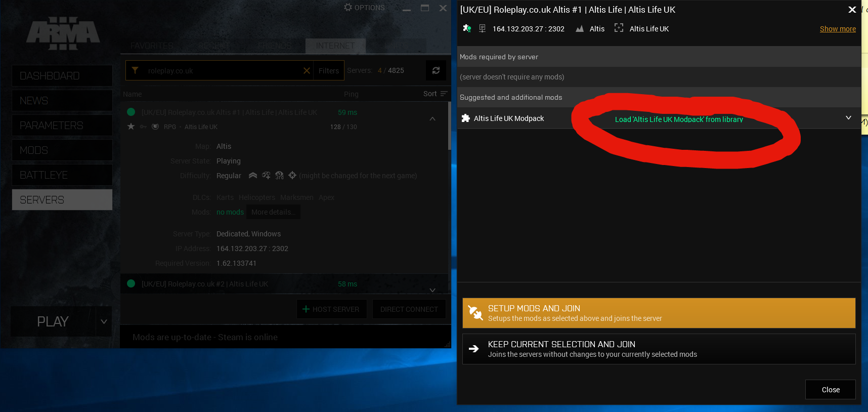Viewport: 868px width, 412px height.
Task: Click the server list scrollbar
Action: point(449,126)
